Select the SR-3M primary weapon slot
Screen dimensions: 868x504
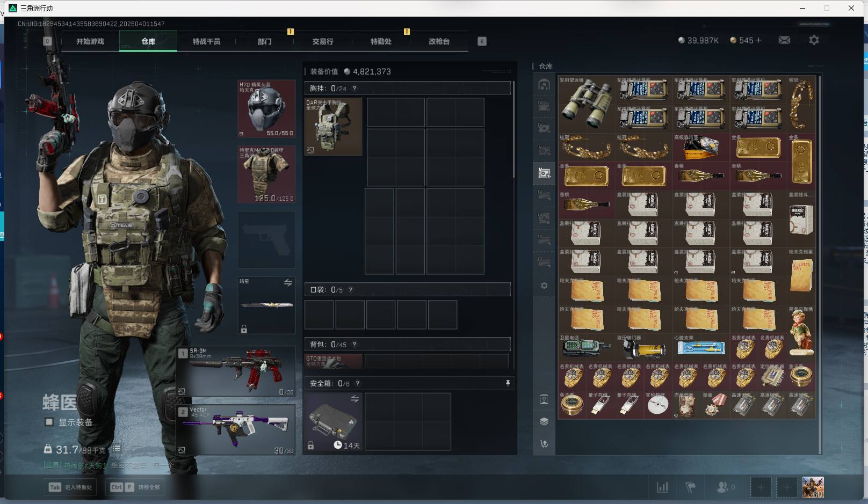pos(236,371)
